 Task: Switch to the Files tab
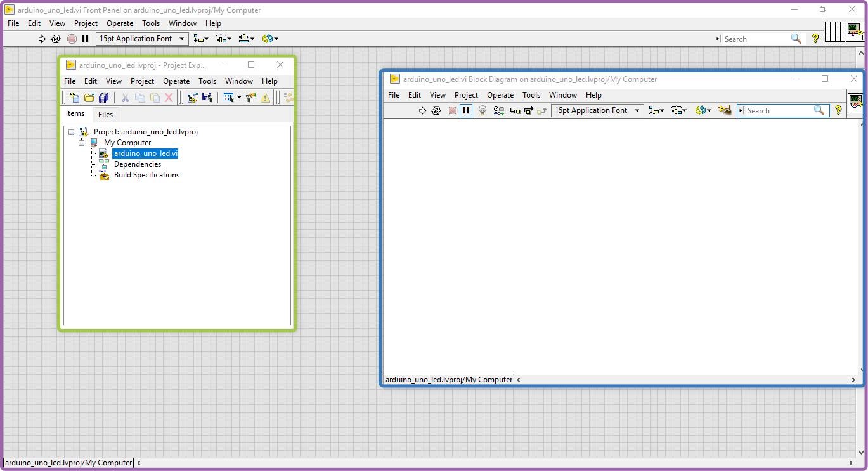pyautogui.click(x=105, y=115)
